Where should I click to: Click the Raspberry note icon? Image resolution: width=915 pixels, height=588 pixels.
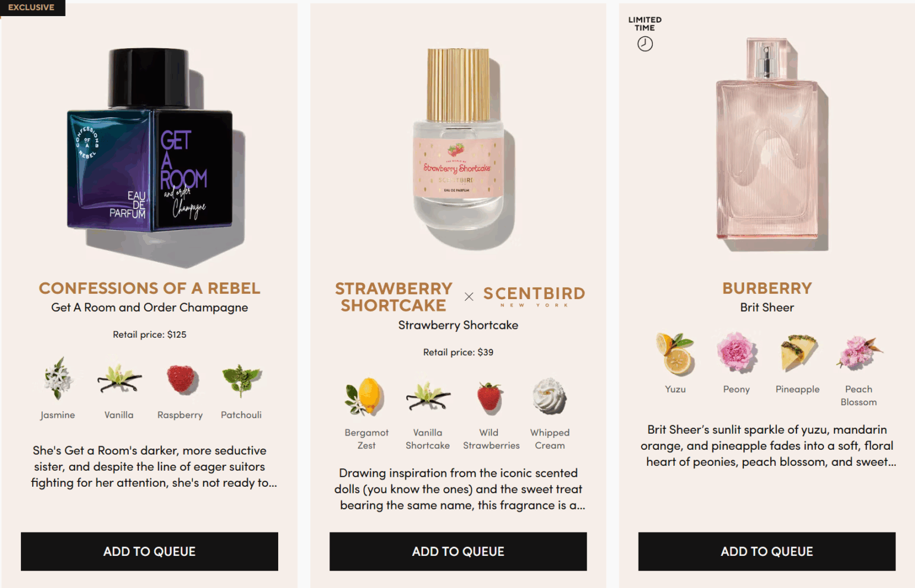point(180,379)
